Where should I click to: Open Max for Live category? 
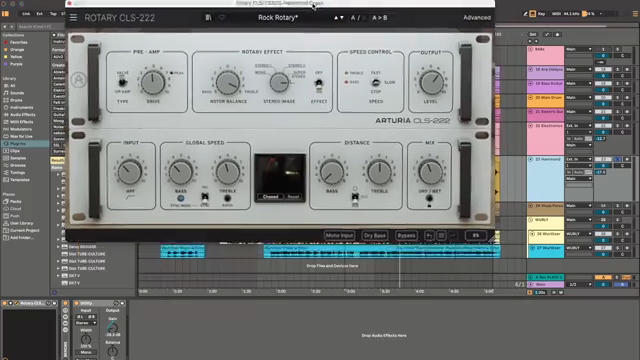coord(21,136)
